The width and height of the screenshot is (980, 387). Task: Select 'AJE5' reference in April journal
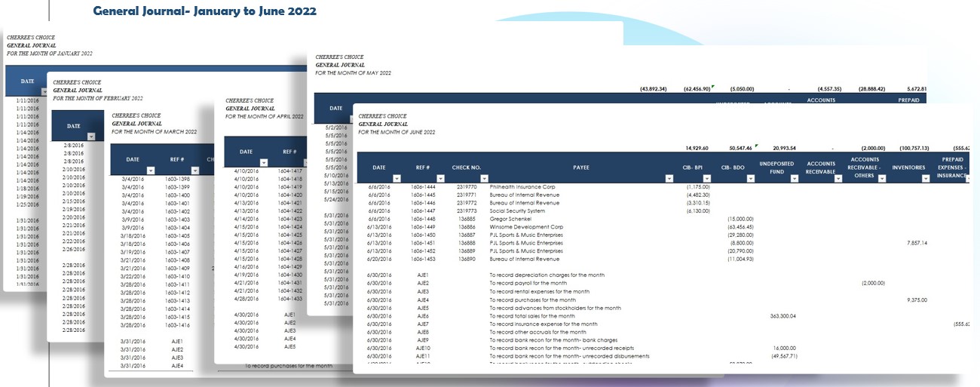click(x=291, y=346)
